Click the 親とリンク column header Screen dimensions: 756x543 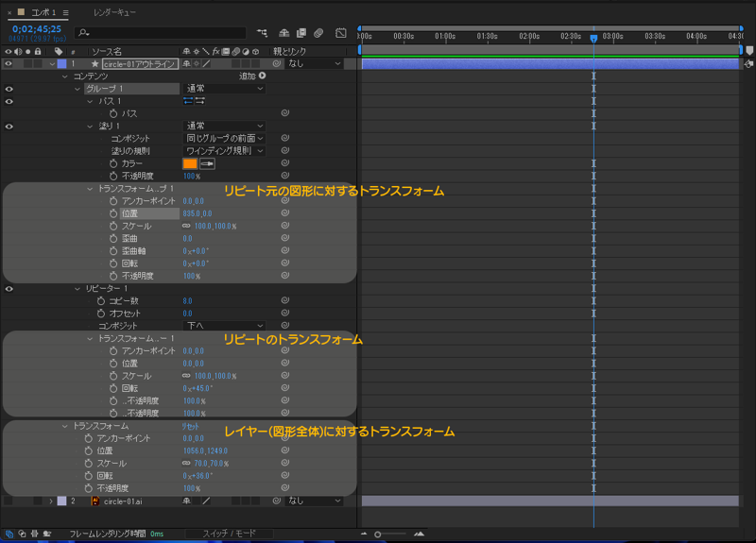(x=290, y=51)
